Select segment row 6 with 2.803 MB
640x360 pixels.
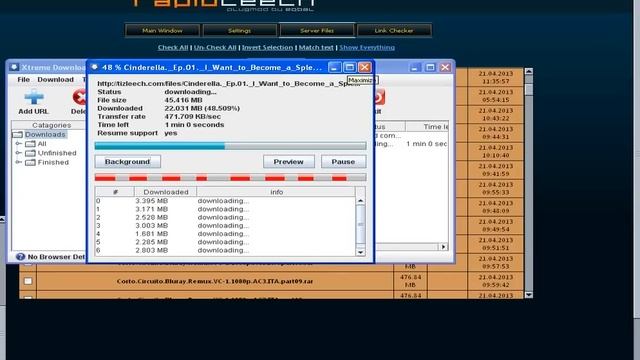[225, 250]
